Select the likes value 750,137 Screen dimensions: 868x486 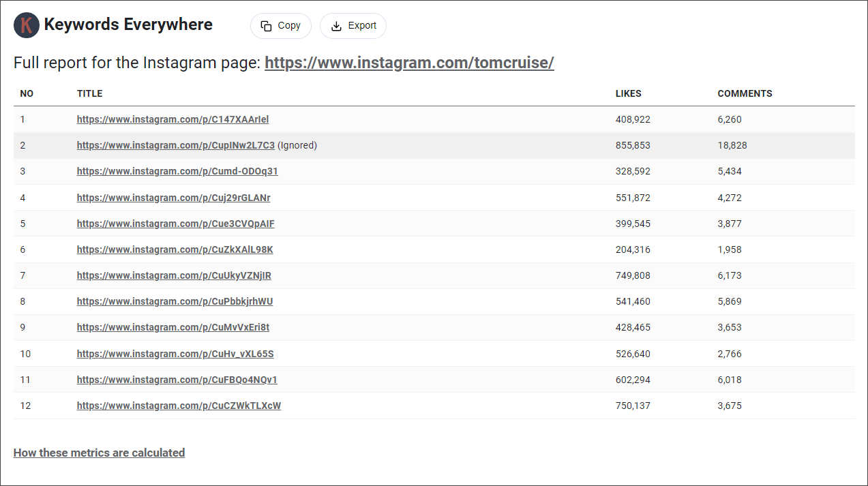point(633,406)
